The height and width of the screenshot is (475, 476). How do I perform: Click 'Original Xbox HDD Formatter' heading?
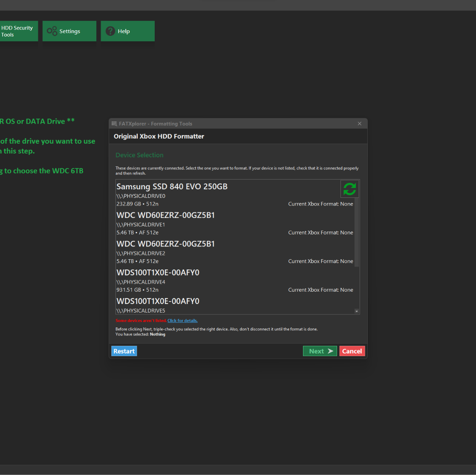pos(159,136)
